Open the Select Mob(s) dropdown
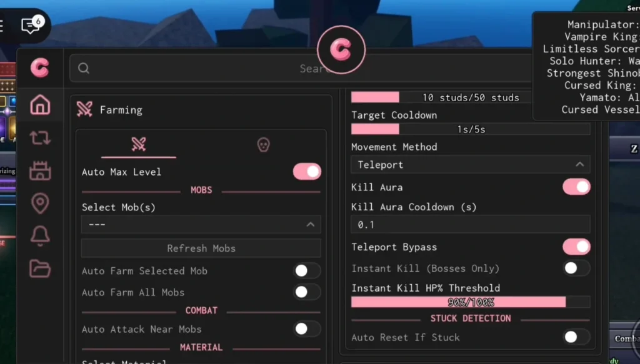The width and height of the screenshot is (640, 364). point(201,224)
